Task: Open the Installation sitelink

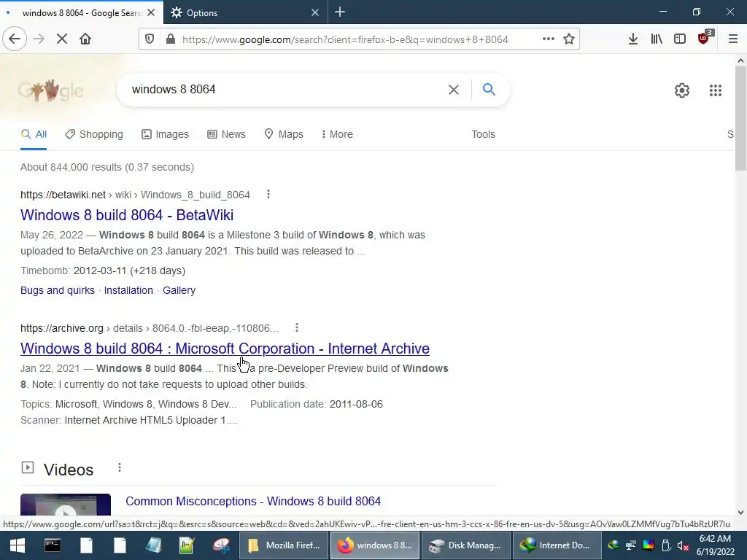Action: [x=128, y=290]
